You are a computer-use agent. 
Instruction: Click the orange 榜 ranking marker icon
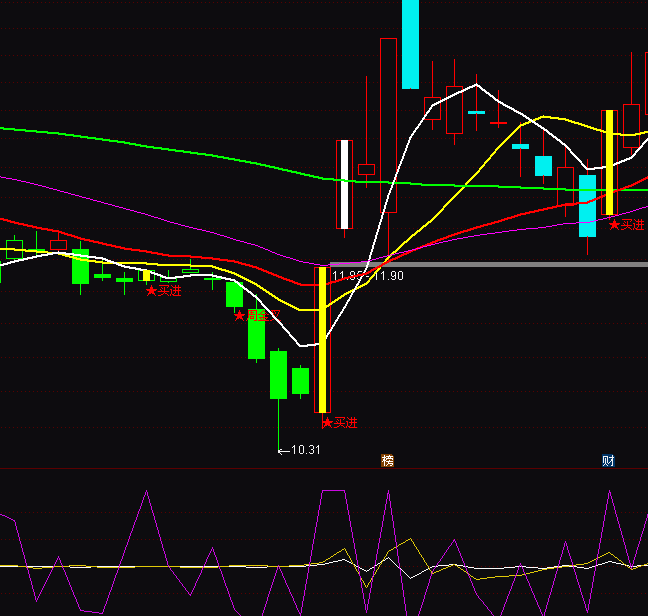pyautogui.click(x=388, y=460)
